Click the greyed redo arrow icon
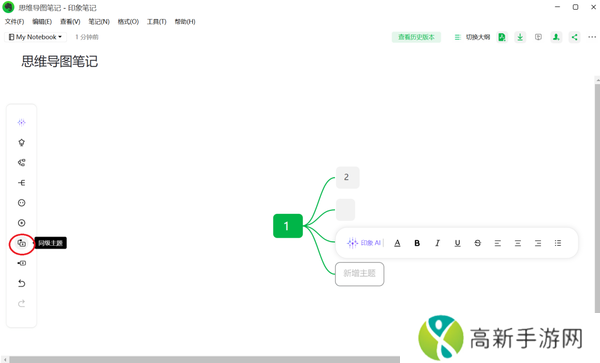Screen dimensions: 600x363 coord(21,304)
